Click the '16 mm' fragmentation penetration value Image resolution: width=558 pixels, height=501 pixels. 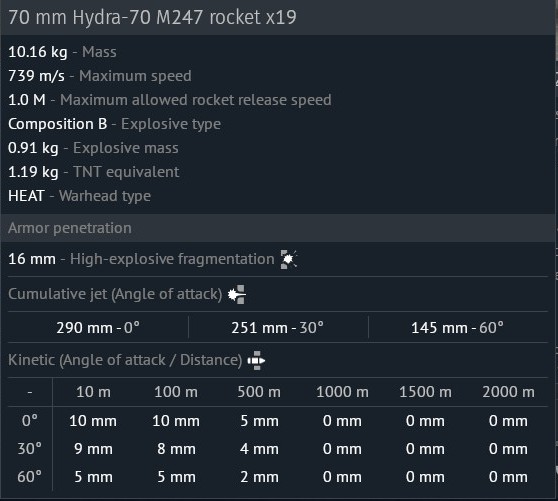coord(32,259)
